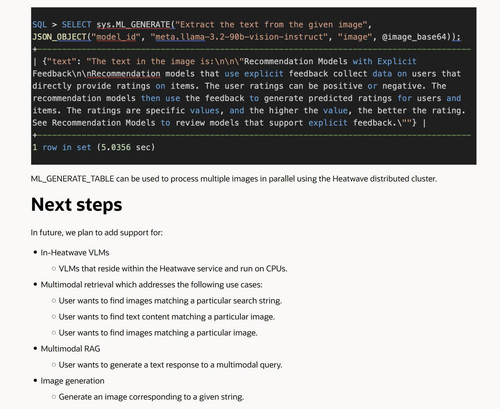The height and width of the screenshot is (409, 500).
Task: Click "find text content matching a particular image" line
Action: click(167, 317)
